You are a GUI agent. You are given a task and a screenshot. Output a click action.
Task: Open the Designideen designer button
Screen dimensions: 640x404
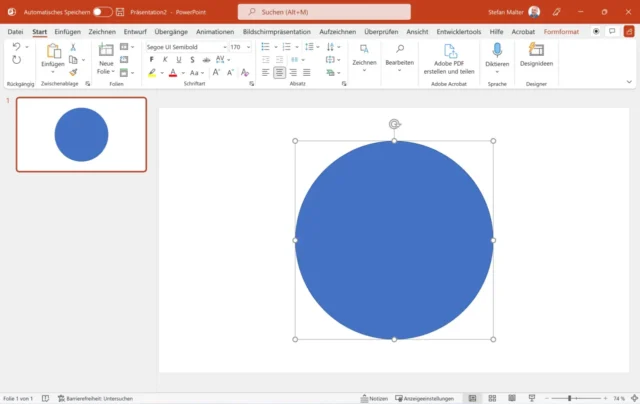point(536,54)
